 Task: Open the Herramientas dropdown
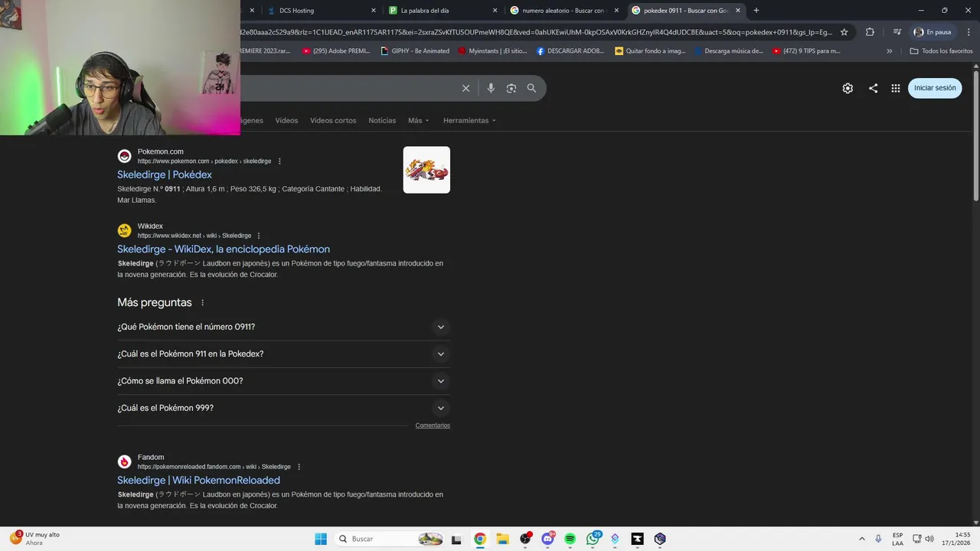coord(469,120)
